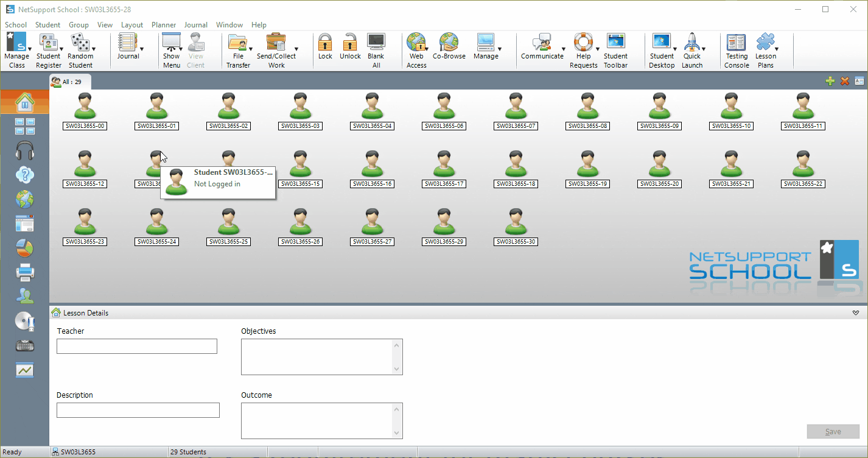Image resolution: width=868 pixels, height=458 pixels.
Task: Expand Manage Class dropdown arrow
Action: [30, 49]
